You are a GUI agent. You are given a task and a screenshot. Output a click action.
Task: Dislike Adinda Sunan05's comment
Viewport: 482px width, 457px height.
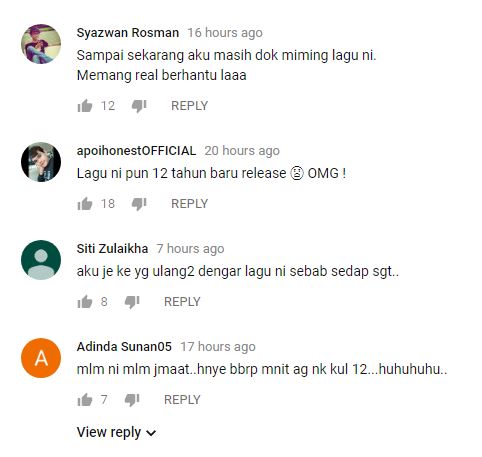coord(132,400)
